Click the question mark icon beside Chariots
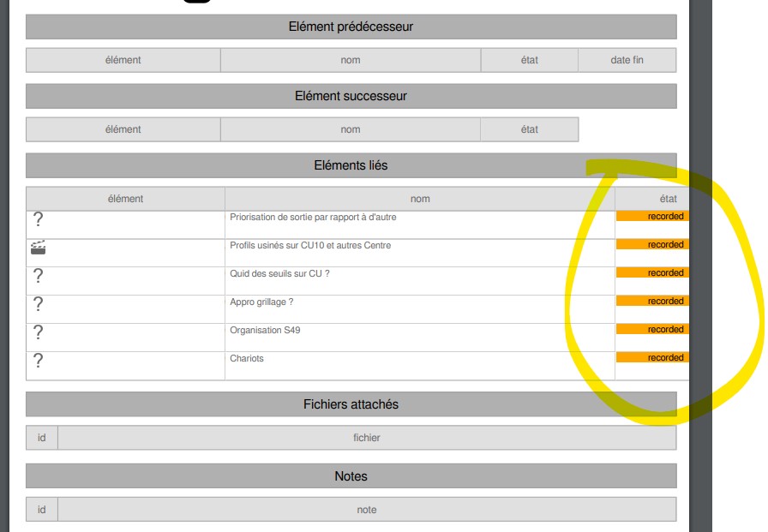The height and width of the screenshot is (532, 768). point(38,361)
